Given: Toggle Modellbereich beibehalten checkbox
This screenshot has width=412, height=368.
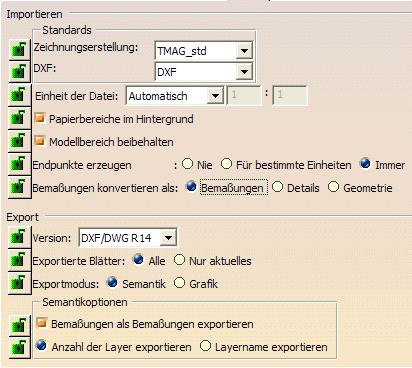Looking at the screenshot, I should pyautogui.click(x=40, y=141).
